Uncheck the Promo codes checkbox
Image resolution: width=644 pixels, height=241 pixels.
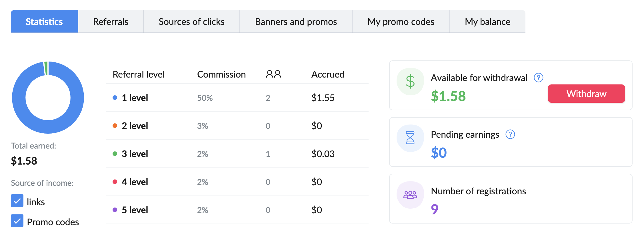tap(17, 221)
